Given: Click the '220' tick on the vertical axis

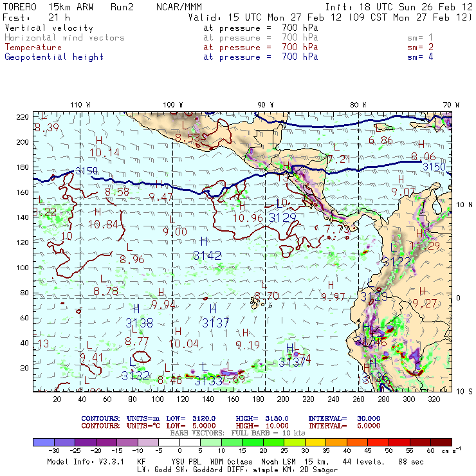Looking at the screenshot, I should [23, 117].
